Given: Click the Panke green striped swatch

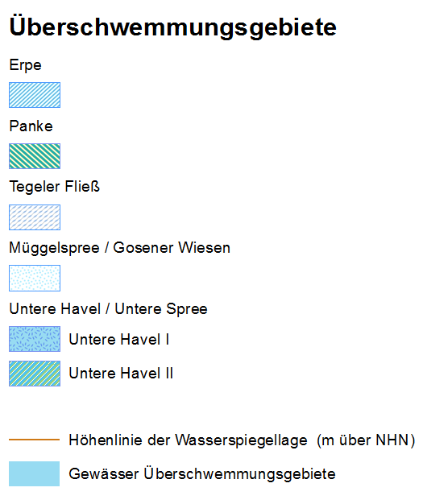Looking at the screenshot, I should click(35, 156).
